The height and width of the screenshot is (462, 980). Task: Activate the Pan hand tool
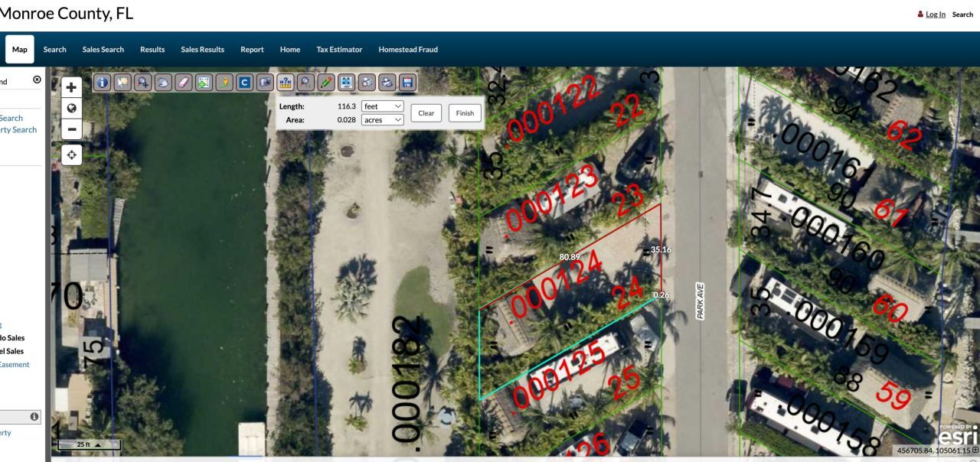click(x=163, y=83)
